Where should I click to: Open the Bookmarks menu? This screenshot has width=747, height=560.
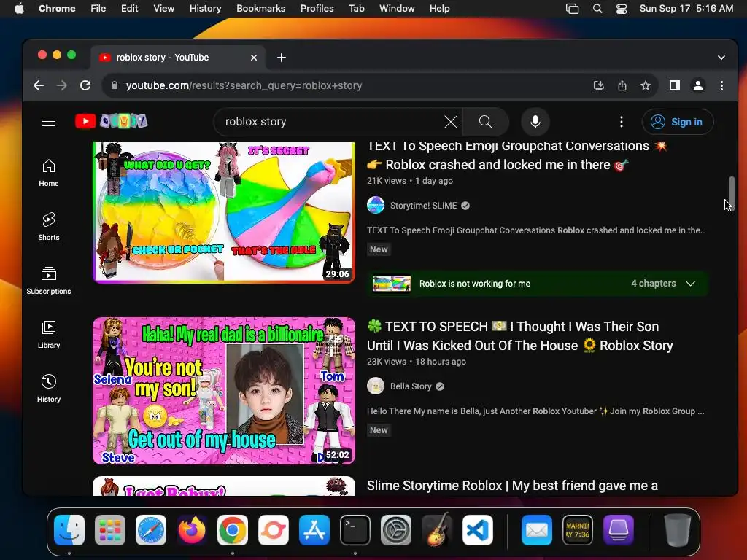[260, 9]
